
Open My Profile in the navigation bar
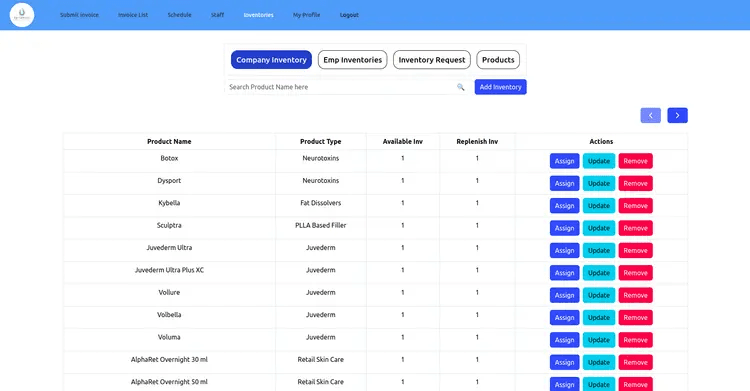[x=307, y=15]
